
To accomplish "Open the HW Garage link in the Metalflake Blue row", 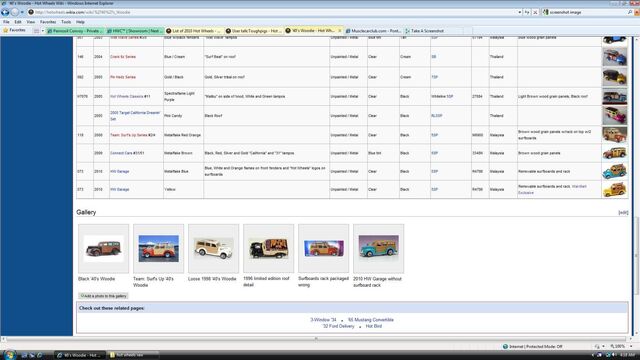I will [x=120, y=171].
